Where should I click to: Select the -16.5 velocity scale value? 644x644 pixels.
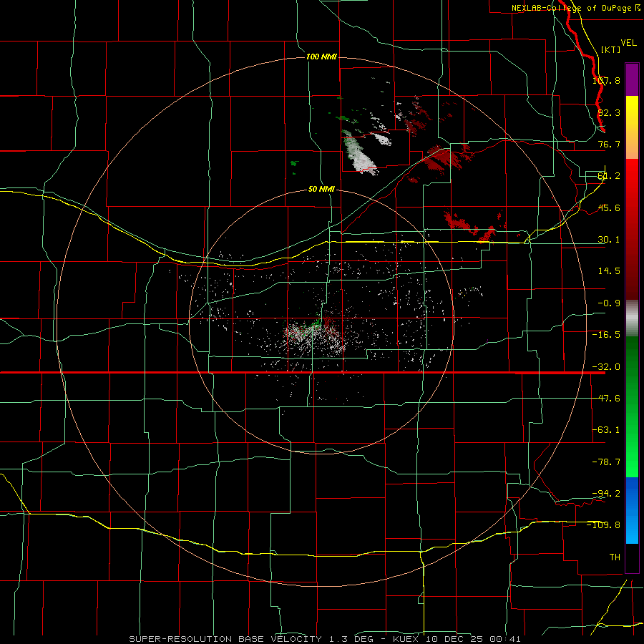click(606, 335)
